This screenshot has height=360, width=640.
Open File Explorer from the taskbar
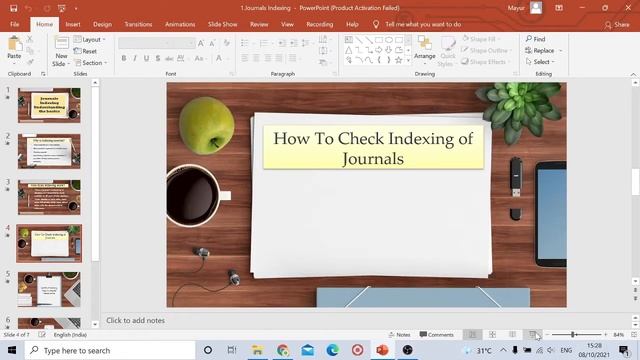pos(258,350)
